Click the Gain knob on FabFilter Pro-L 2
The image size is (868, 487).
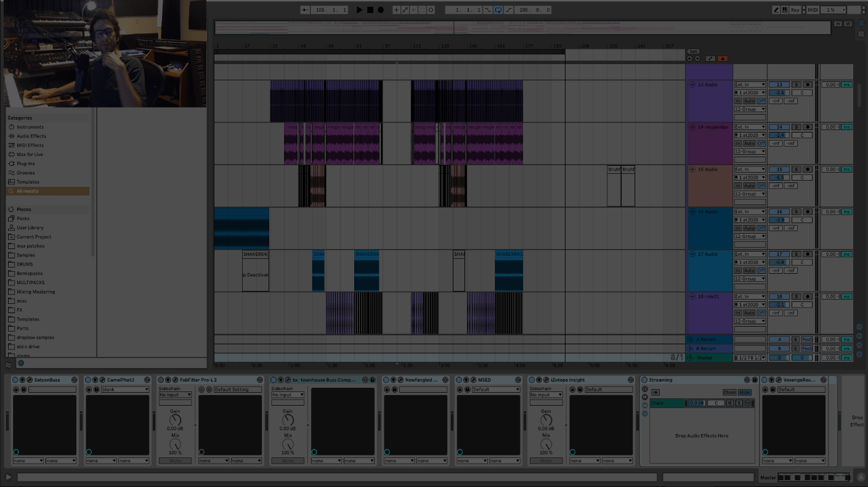tap(176, 420)
